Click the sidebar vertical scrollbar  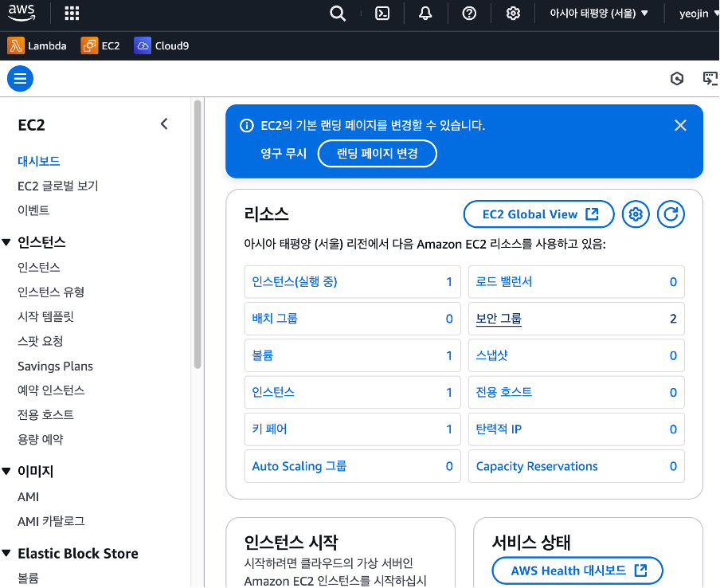[x=198, y=234]
